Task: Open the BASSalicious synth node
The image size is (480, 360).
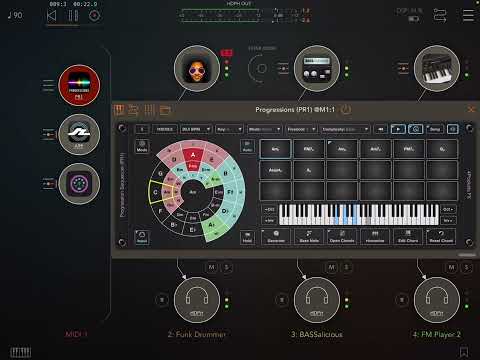Action: pos(317,69)
